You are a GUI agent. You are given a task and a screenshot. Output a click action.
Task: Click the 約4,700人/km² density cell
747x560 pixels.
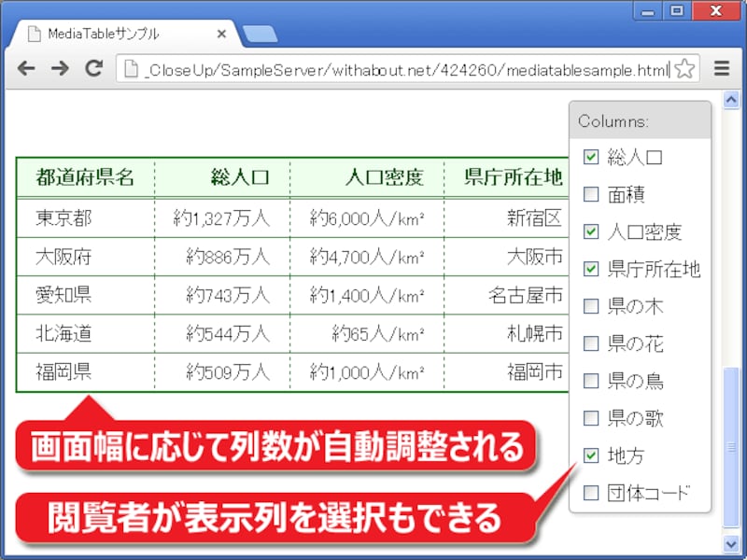click(x=367, y=258)
